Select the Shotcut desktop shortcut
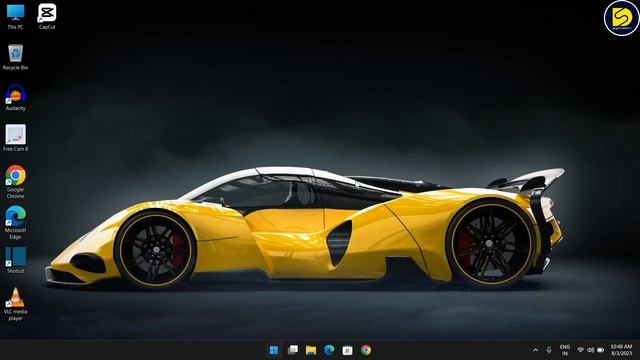 [16, 260]
